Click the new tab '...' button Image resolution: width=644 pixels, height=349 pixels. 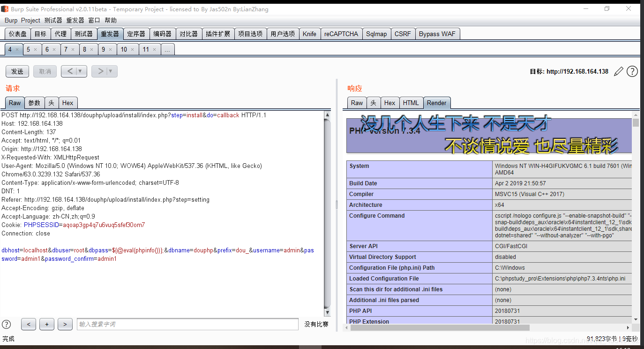click(167, 49)
